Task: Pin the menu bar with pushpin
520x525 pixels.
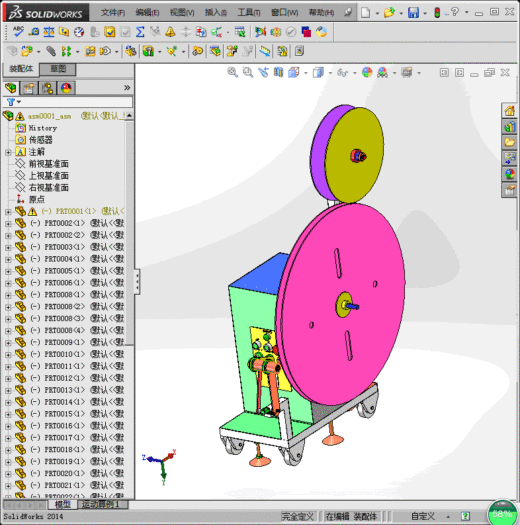Action: coord(348,12)
